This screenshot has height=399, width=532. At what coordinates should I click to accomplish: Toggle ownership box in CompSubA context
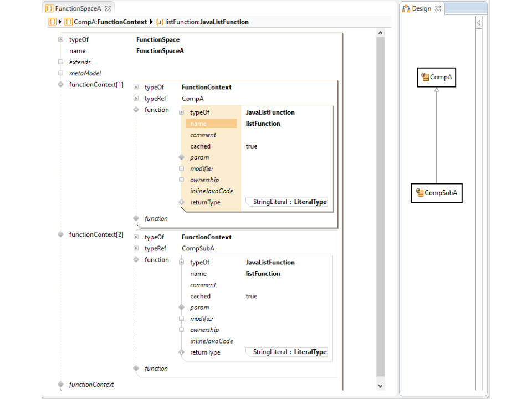(182, 329)
